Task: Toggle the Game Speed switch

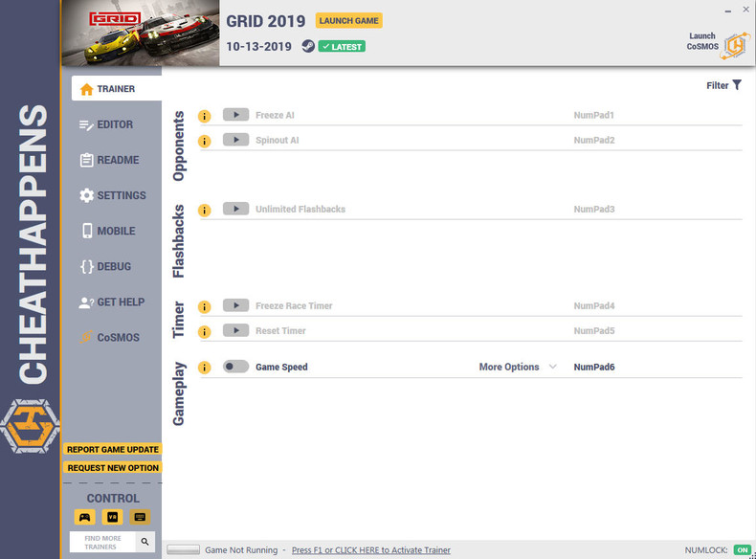Action: pos(235,367)
